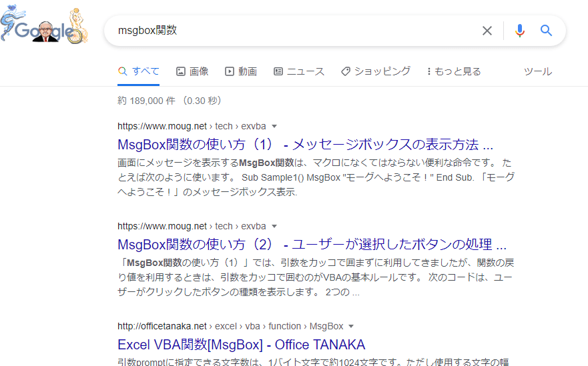The width and height of the screenshot is (588, 366).
Task: Click the すべて tab magnifier icon
Action: pyautogui.click(x=122, y=71)
